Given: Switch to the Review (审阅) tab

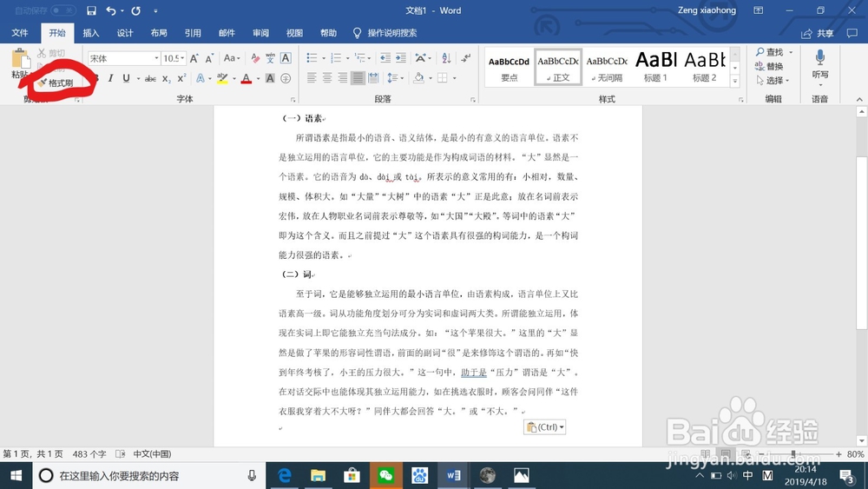Looking at the screenshot, I should pos(260,33).
